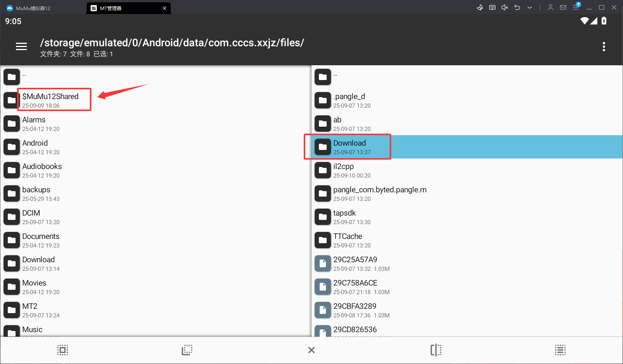Click the folder and file count status text
623x364 pixels.
coord(77,54)
